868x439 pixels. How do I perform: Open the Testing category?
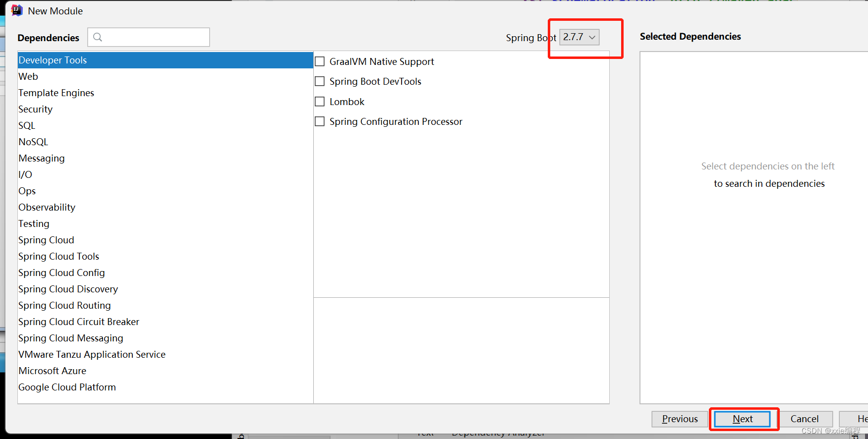[x=166, y=223]
